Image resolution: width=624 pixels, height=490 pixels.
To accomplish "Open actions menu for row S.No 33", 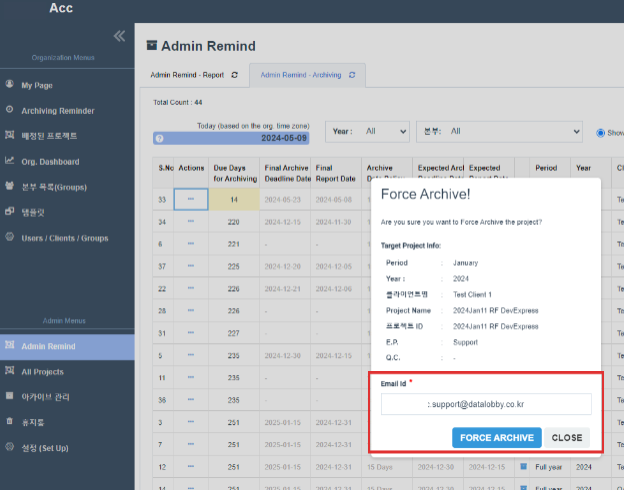I will click(x=191, y=199).
